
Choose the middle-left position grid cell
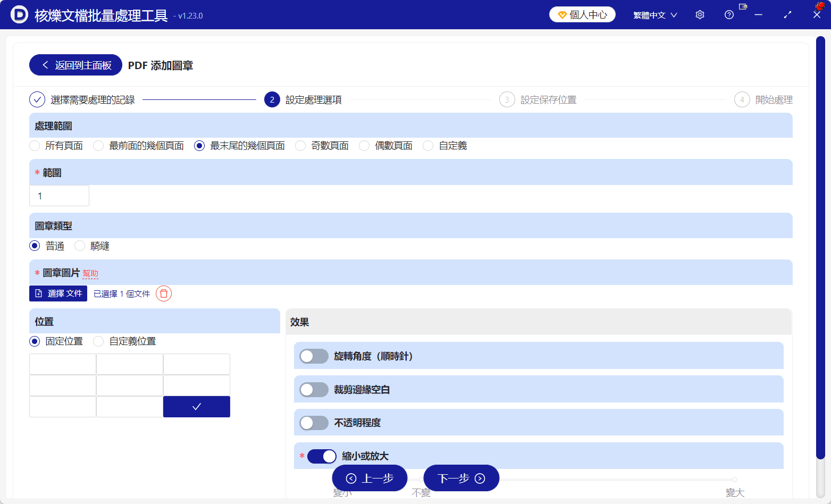(63, 385)
